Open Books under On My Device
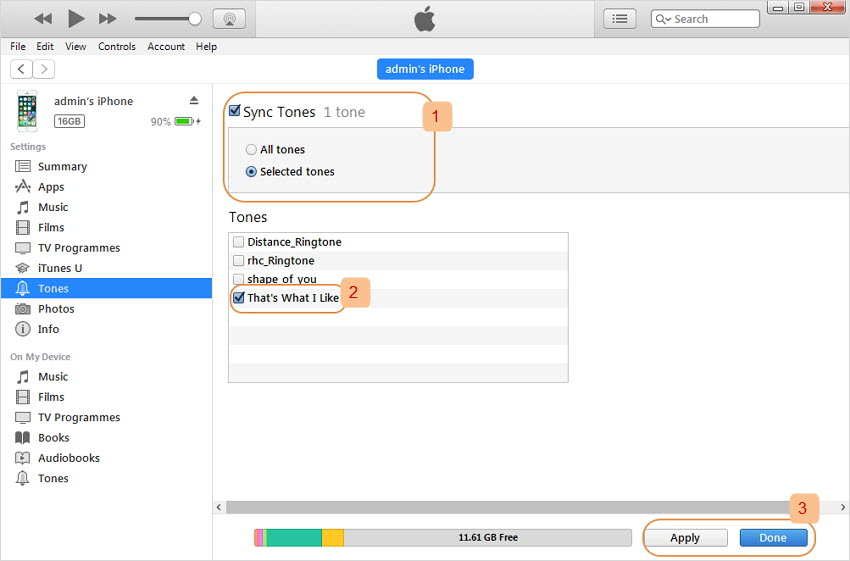The height and width of the screenshot is (561, 850). coord(106,437)
